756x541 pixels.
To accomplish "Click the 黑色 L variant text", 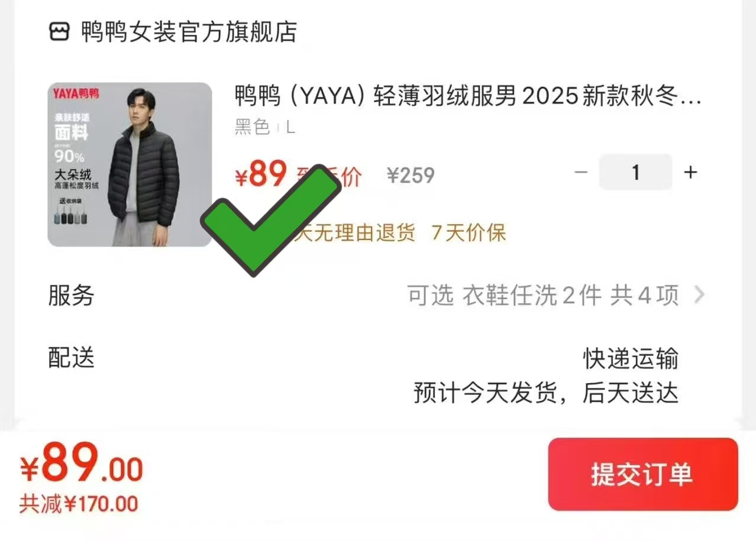I will point(264,127).
